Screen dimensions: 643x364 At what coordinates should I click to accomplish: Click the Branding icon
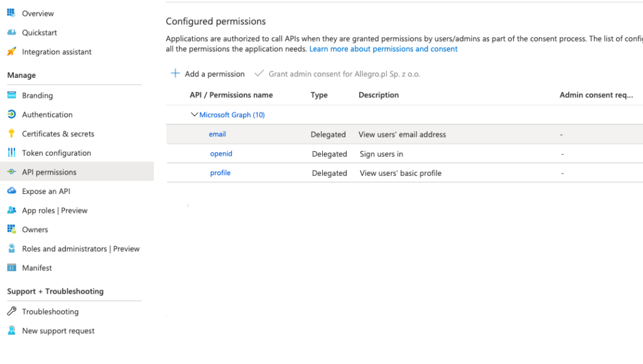(11, 95)
